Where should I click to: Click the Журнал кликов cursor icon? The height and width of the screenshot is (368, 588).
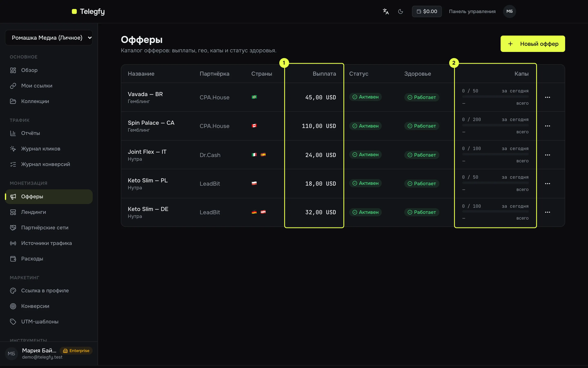[13, 149]
